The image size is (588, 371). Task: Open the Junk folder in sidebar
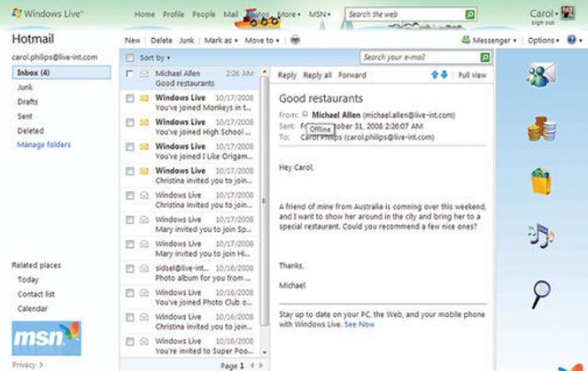pyautogui.click(x=25, y=87)
